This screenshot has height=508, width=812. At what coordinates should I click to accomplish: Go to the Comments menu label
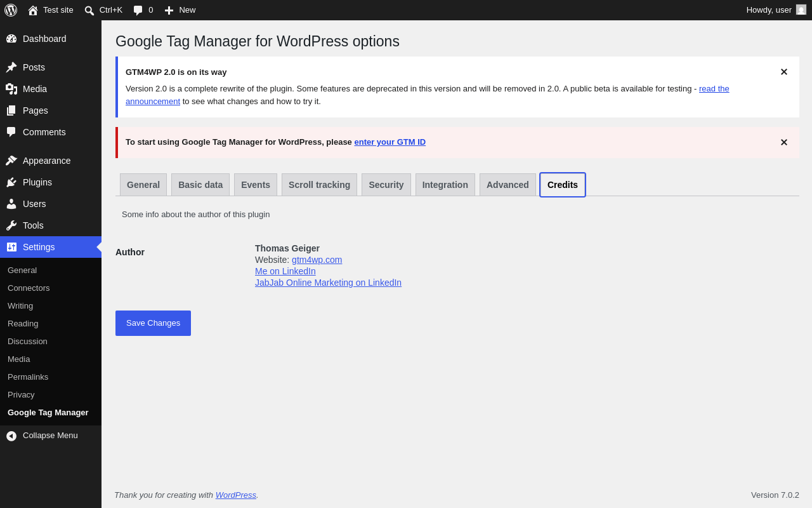(44, 132)
